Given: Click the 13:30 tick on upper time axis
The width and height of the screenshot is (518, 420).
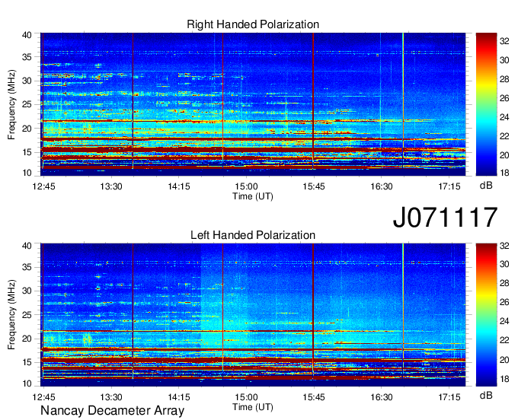Looking at the screenshot, I should 111,186.
